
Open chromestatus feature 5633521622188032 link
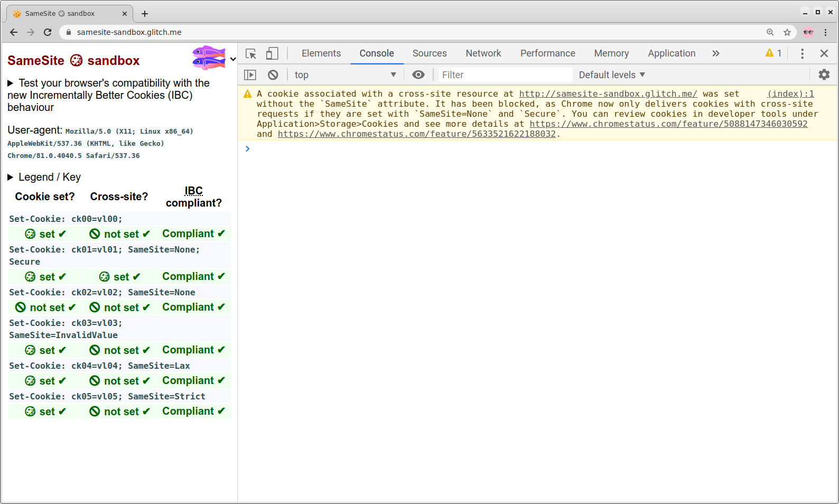tap(417, 134)
